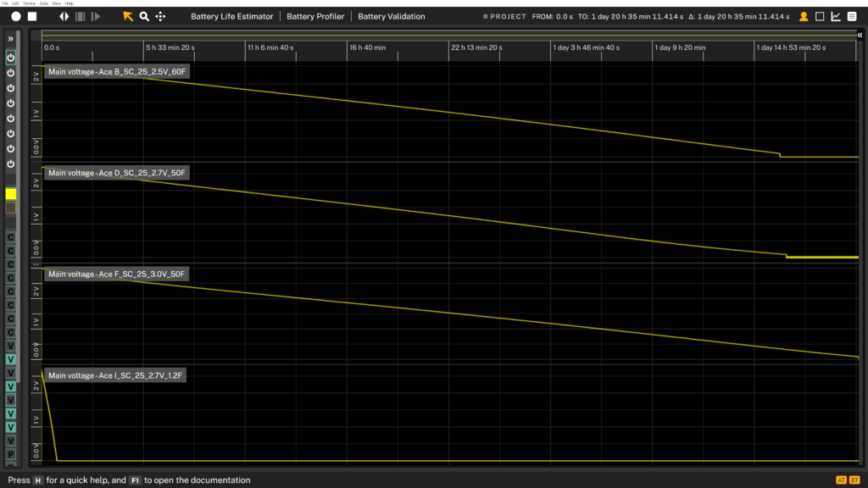The image size is (868, 488).
Task: Collapse the left panel with the double chevron
Action: coord(10,36)
